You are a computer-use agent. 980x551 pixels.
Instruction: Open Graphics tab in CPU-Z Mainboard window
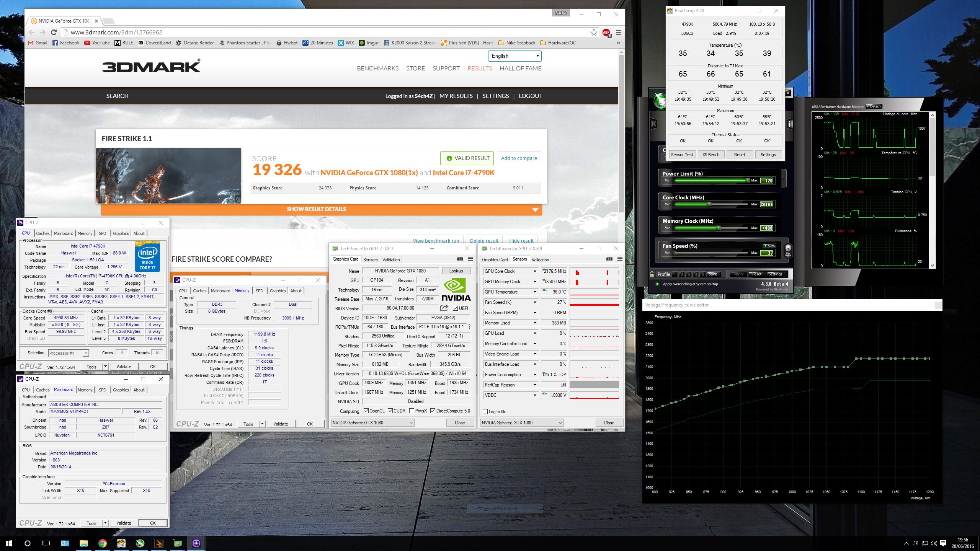click(x=121, y=390)
